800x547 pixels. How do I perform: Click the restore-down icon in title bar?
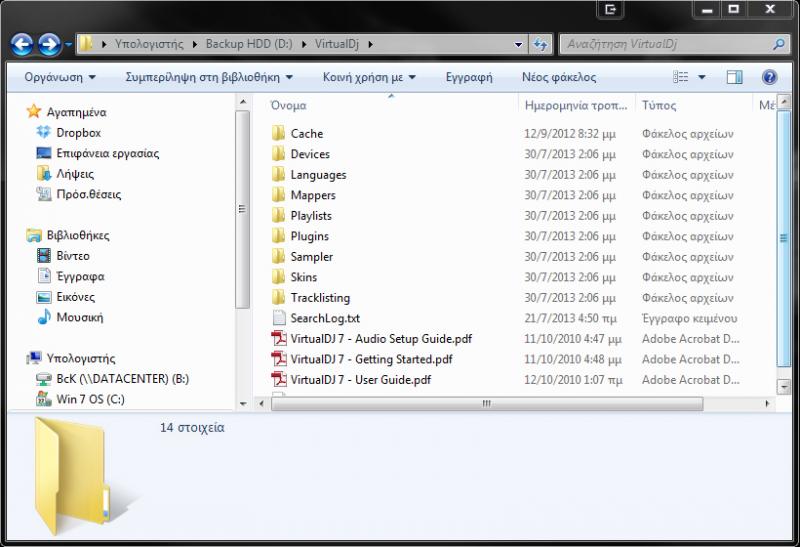[734, 9]
